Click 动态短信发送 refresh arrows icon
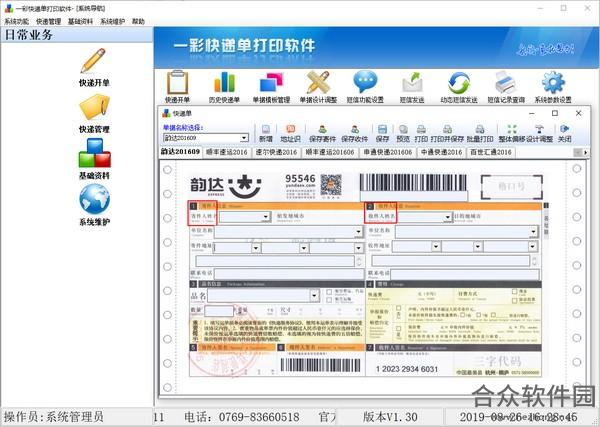This screenshot has width=600, height=427. coord(459,83)
